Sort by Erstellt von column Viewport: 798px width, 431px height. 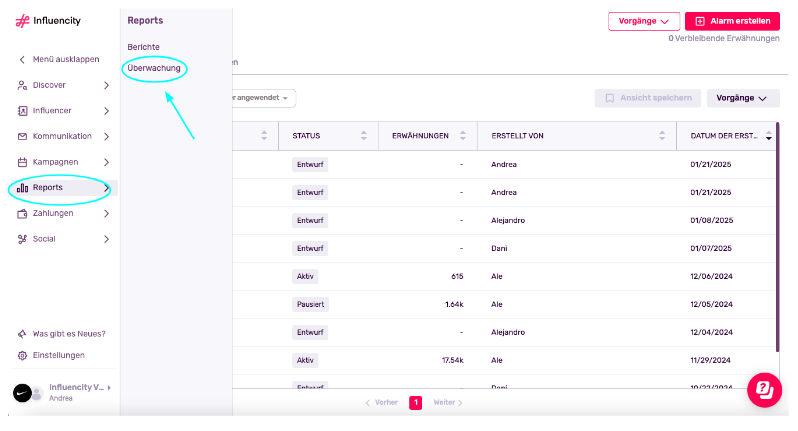(662, 135)
